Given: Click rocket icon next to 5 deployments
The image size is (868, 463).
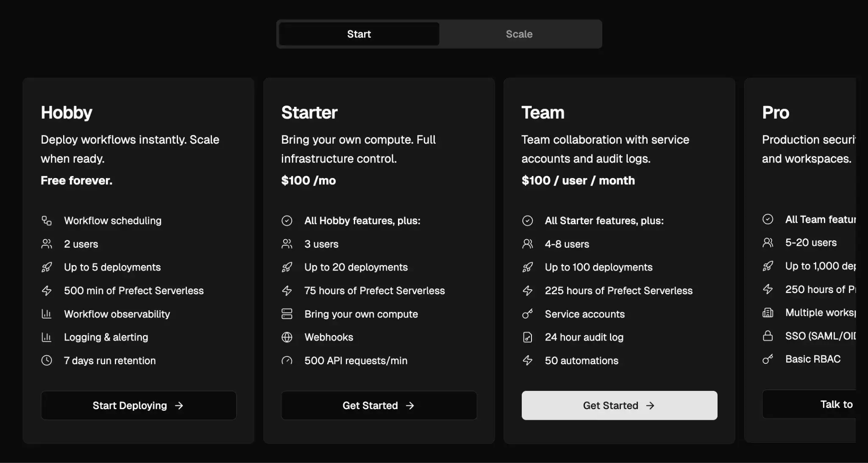Looking at the screenshot, I should [47, 267].
